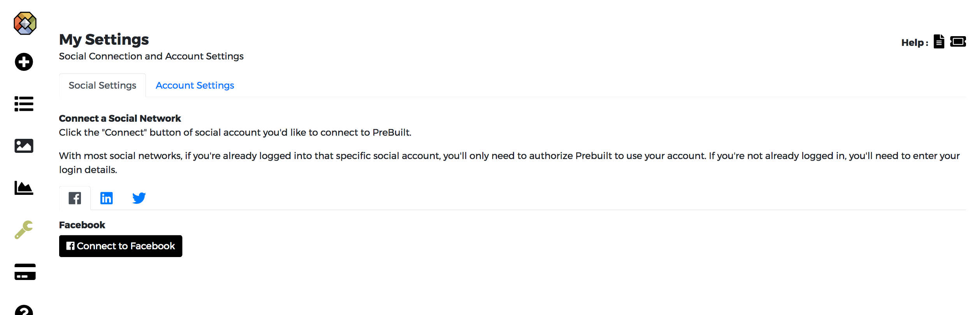
Task: Select the LinkedIn network tab
Action: point(107,198)
